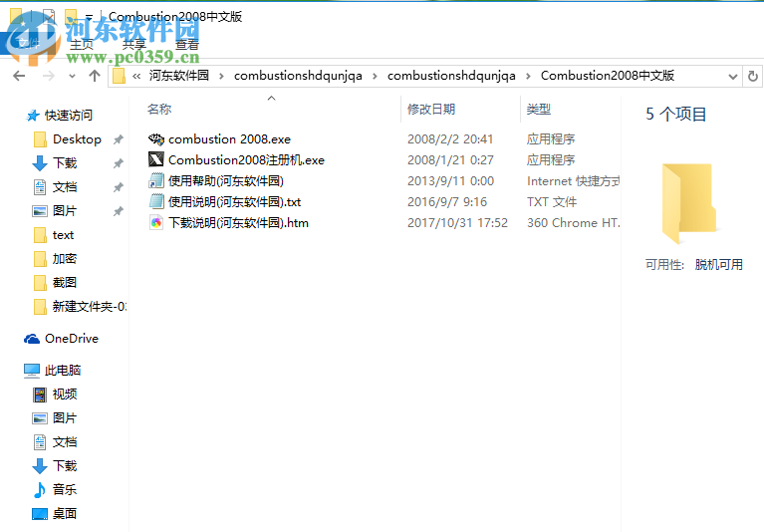Screen dimensions: 764x532
Task: Select file name combustion 2008.exe
Action: click(x=229, y=139)
